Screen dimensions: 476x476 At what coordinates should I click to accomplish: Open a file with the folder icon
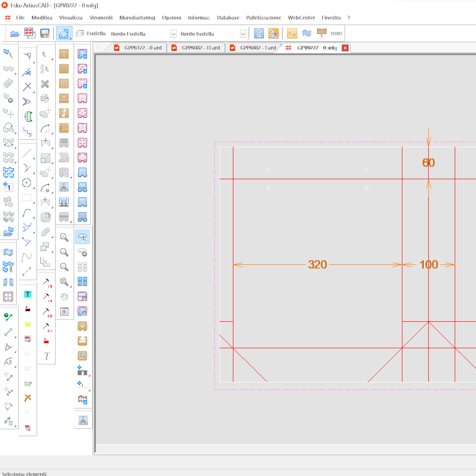click(x=15, y=33)
